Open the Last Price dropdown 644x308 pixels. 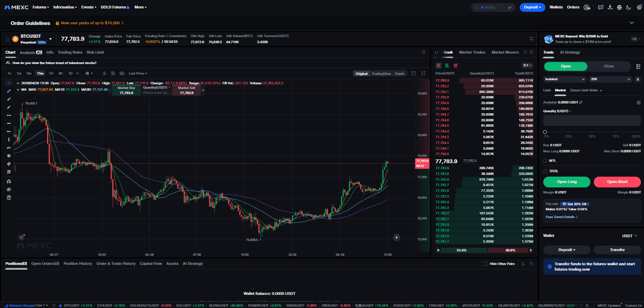(138, 73)
